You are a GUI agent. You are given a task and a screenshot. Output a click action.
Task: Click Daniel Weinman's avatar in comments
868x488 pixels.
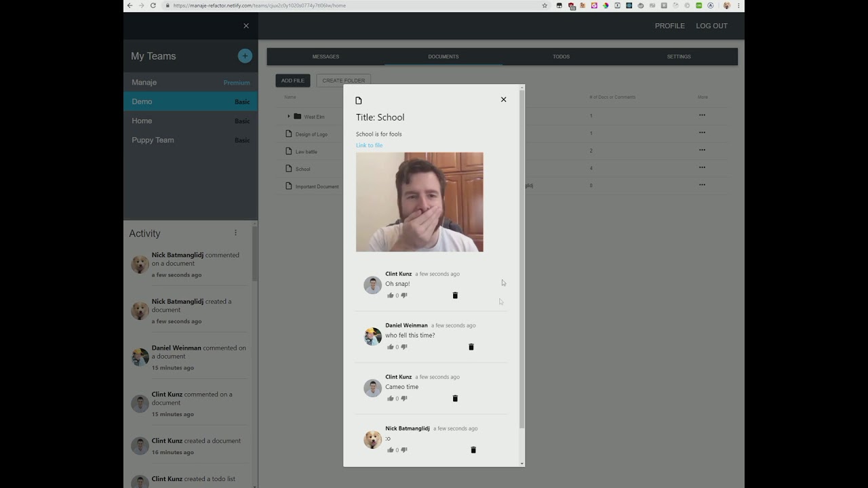tap(372, 336)
